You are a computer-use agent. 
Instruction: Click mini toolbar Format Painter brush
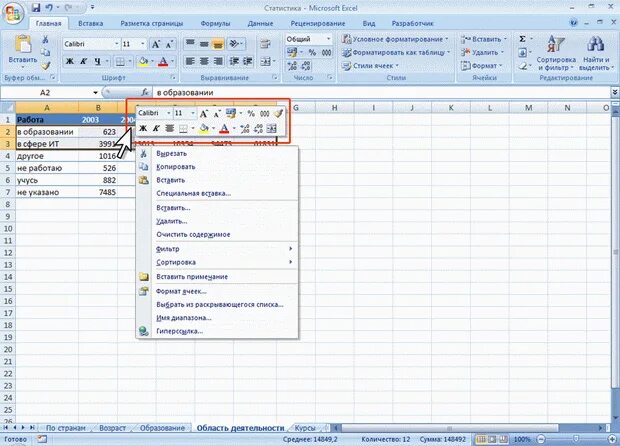pos(278,113)
